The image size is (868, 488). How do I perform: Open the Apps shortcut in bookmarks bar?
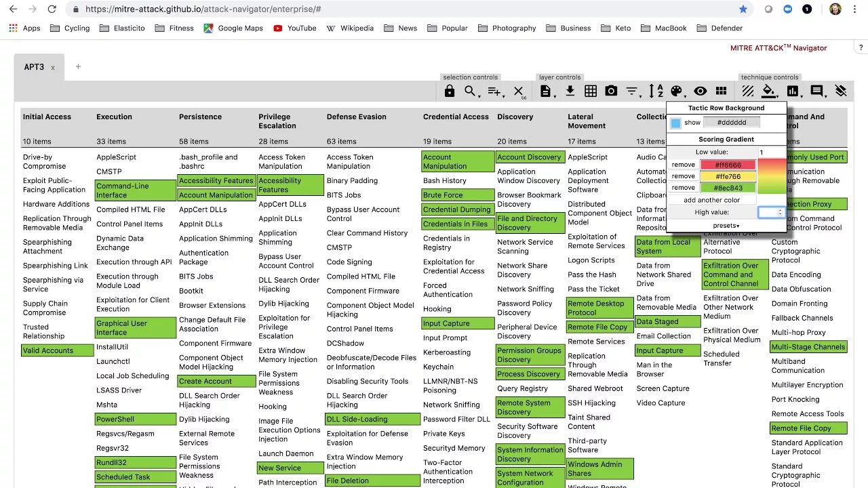pyautogui.click(x=24, y=28)
